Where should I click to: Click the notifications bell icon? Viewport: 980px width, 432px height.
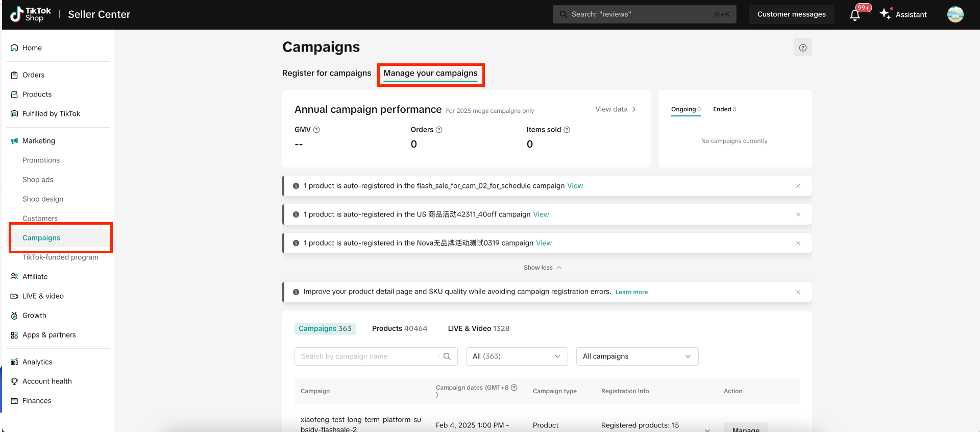pyautogui.click(x=855, y=15)
